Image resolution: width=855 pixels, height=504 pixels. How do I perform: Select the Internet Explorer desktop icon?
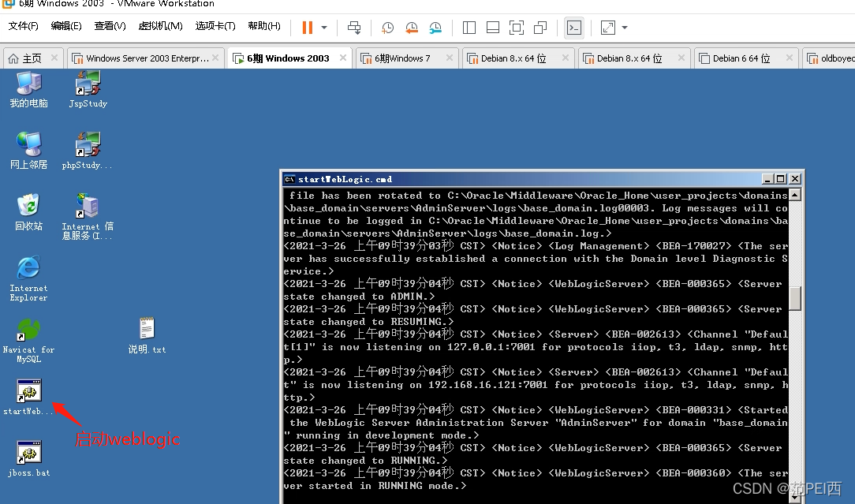tap(28, 278)
